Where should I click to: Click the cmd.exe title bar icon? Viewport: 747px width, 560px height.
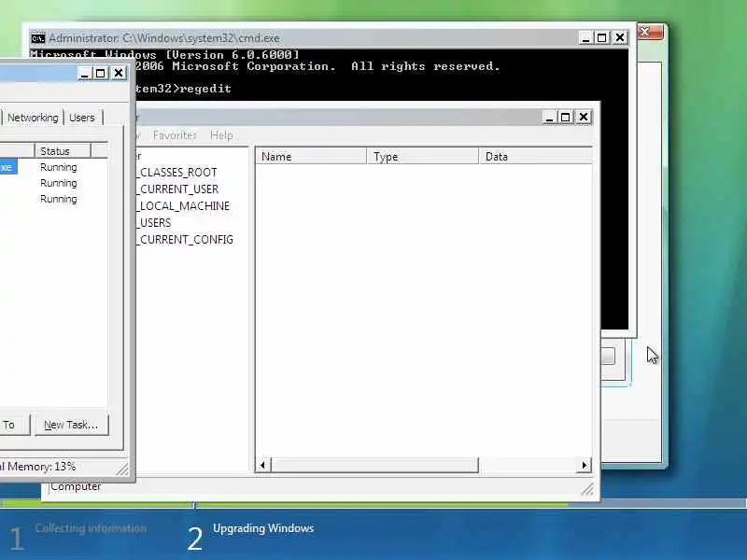click(x=37, y=38)
